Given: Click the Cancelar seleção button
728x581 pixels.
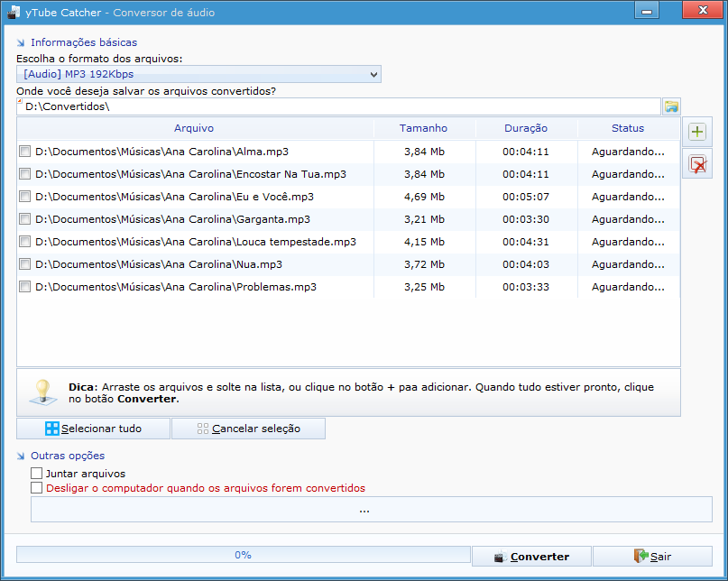Looking at the screenshot, I should click(x=248, y=429).
